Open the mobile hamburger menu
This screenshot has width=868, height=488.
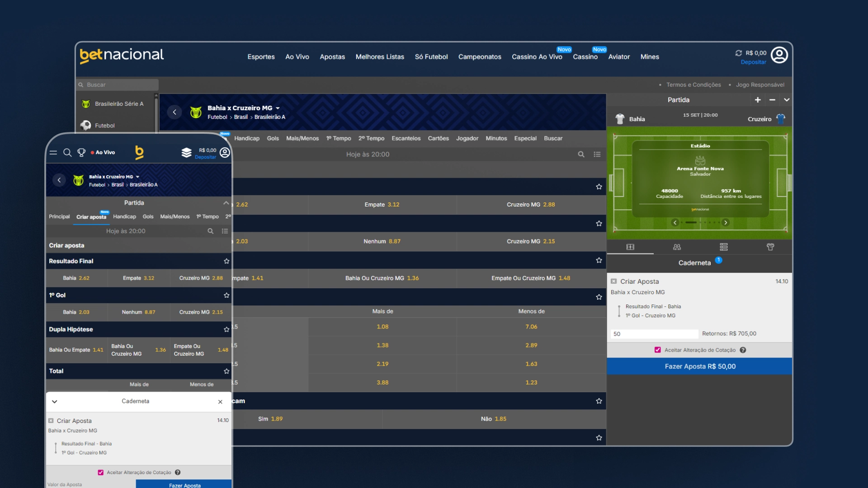click(x=53, y=153)
